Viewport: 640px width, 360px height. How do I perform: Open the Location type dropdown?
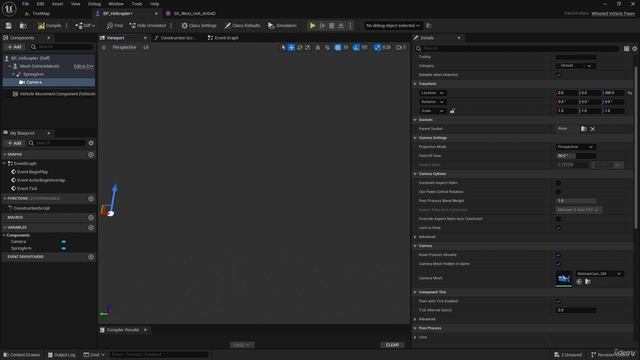coord(432,93)
